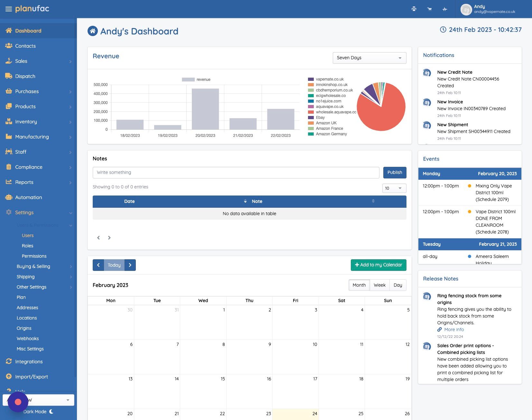Open Users under Settings
The height and width of the screenshot is (420, 532).
point(28,235)
